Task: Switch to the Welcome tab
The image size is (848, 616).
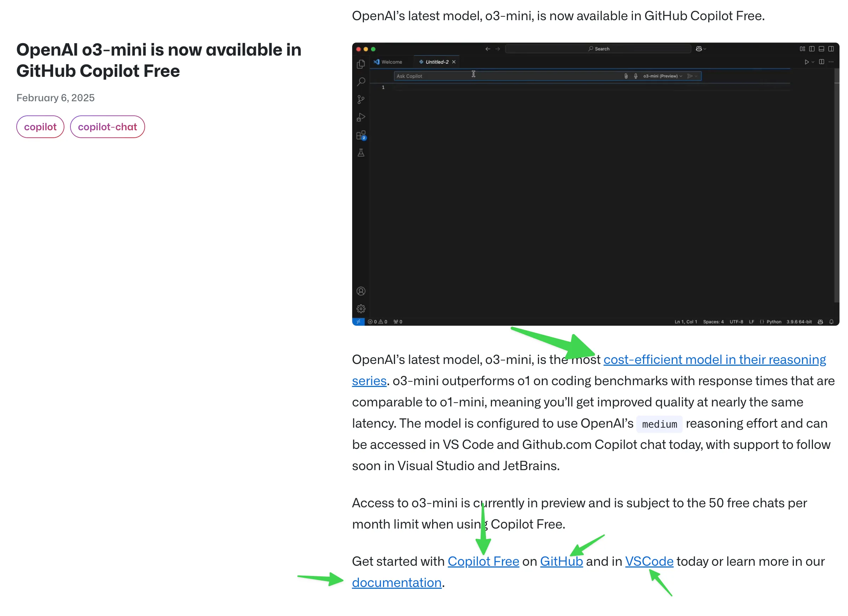Action: (x=392, y=62)
